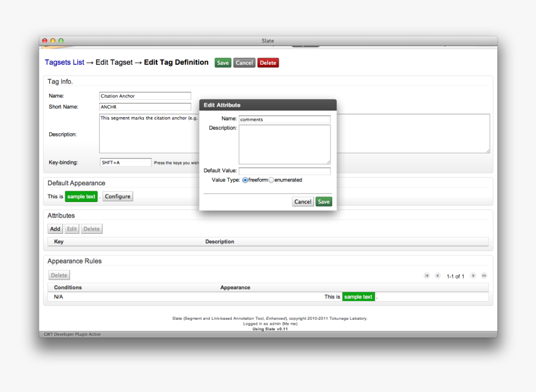Image resolution: width=536 pixels, height=392 pixels.
Task: Click 'Edit Tagset' breadcrumb text
Action: (x=114, y=62)
